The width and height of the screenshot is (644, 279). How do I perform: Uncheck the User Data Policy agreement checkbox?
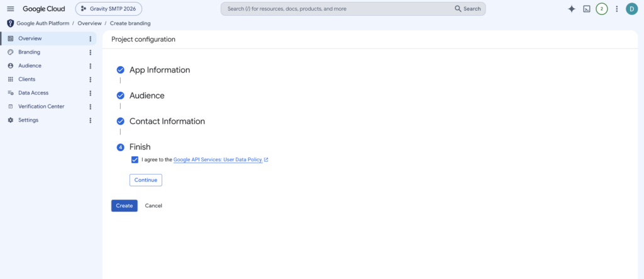tap(135, 160)
